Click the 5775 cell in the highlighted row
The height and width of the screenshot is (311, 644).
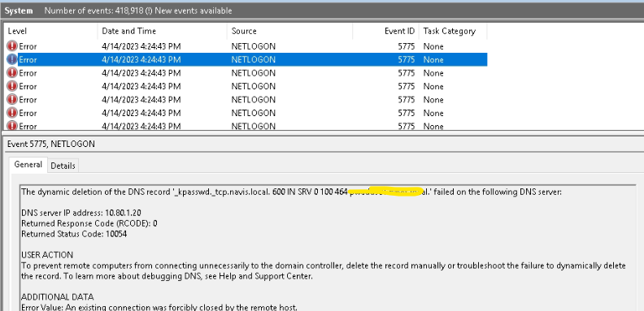click(407, 59)
